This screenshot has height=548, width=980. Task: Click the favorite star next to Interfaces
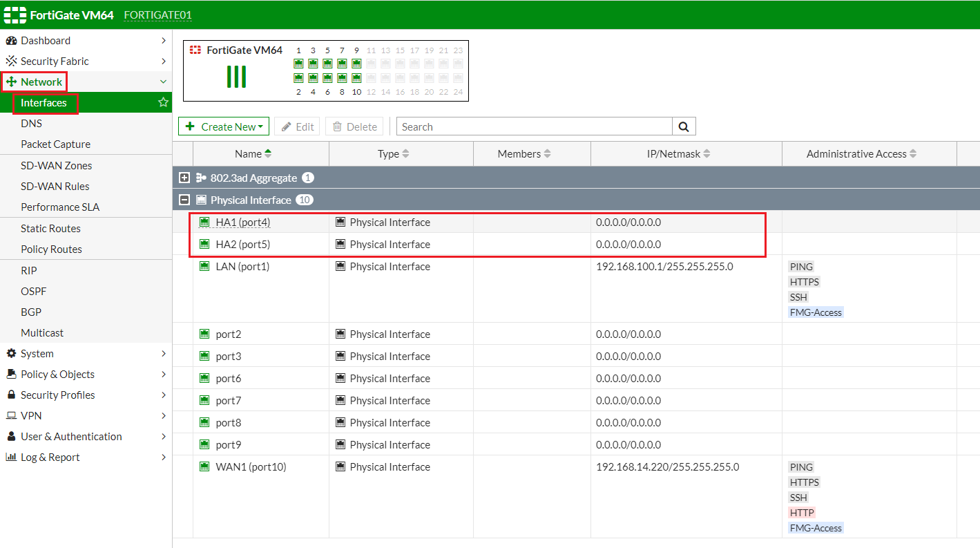pos(163,102)
